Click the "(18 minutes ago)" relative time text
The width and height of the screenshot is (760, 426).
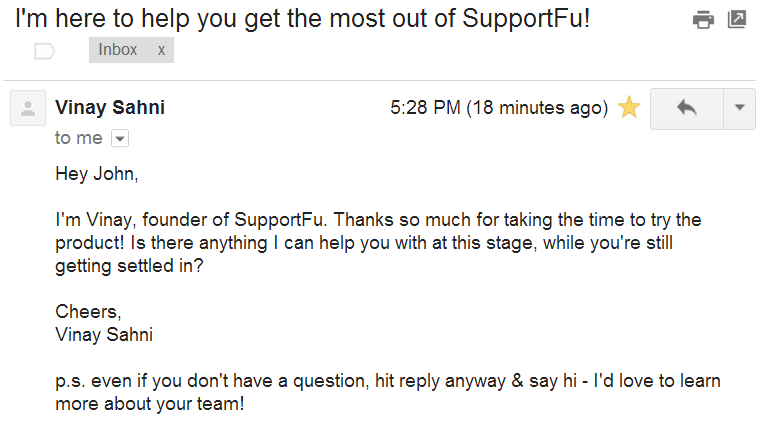point(538,108)
